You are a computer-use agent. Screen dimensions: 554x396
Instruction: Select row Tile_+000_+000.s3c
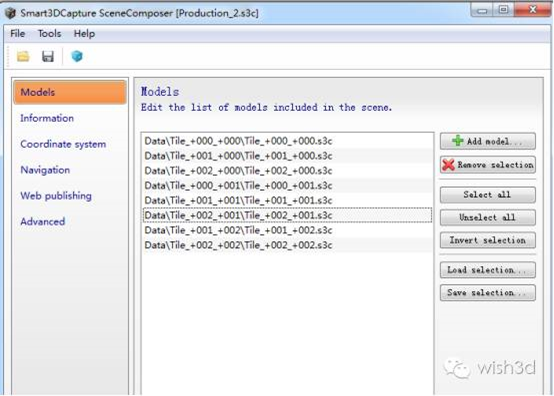(287, 141)
